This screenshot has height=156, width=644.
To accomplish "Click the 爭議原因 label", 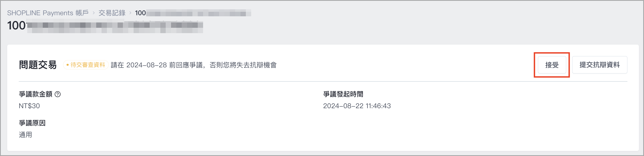I will click(x=32, y=123).
